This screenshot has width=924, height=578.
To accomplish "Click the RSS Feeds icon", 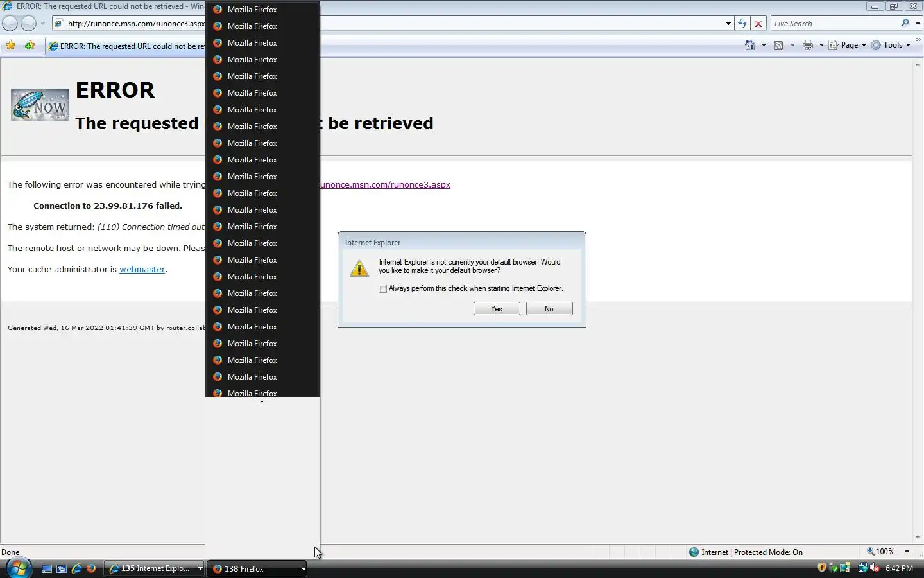I will tap(778, 45).
